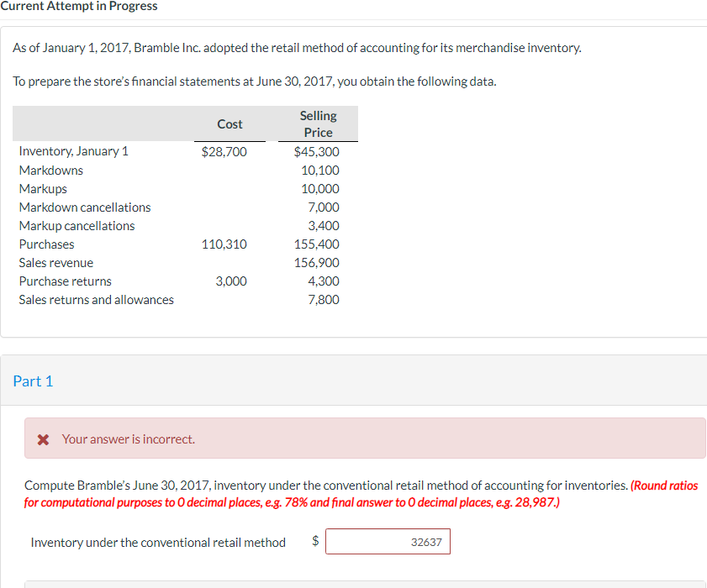Select the $45,300 selling price value
Viewport: 707px width, 588px height.
(317, 152)
